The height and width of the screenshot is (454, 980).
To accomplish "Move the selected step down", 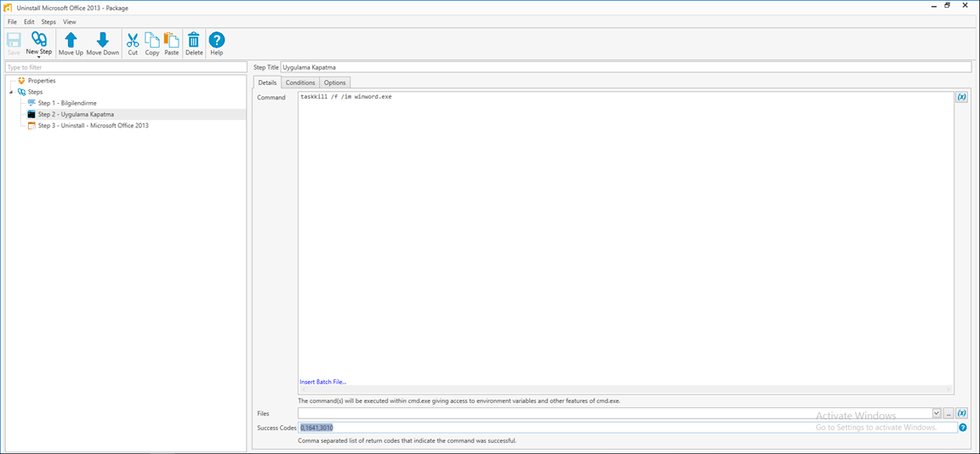I will coord(102,43).
